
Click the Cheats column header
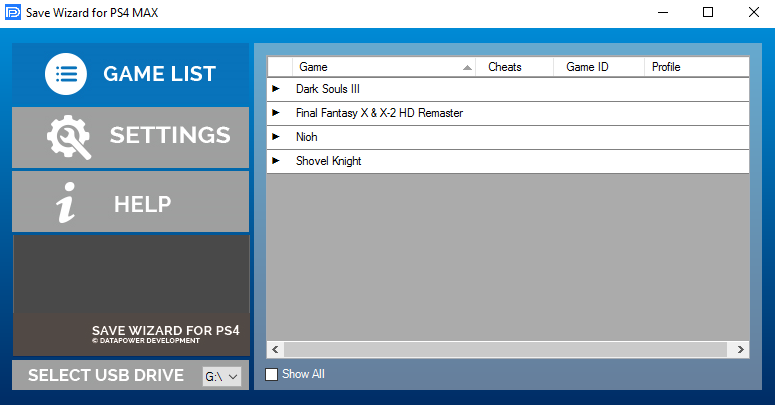(515, 67)
